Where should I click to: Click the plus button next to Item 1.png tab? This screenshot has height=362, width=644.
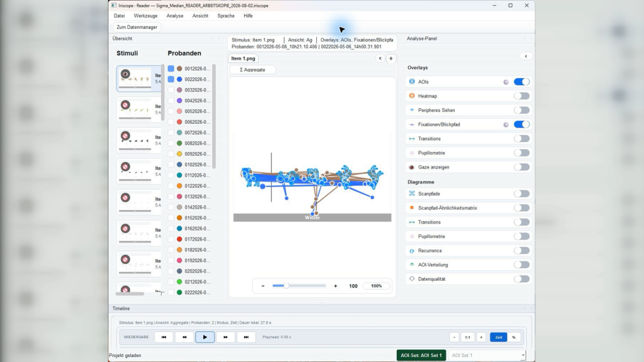(391, 58)
